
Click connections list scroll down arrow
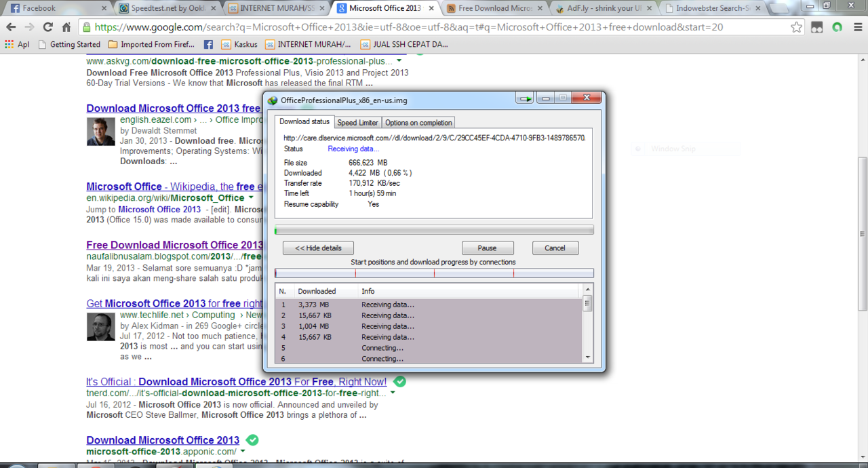(588, 357)
